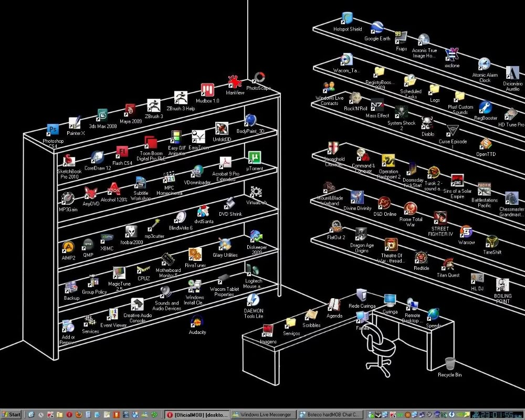This screenshot has height=420, width=525.
Task: Launch Stronghold Crusader shield icon
Action: 333,149
